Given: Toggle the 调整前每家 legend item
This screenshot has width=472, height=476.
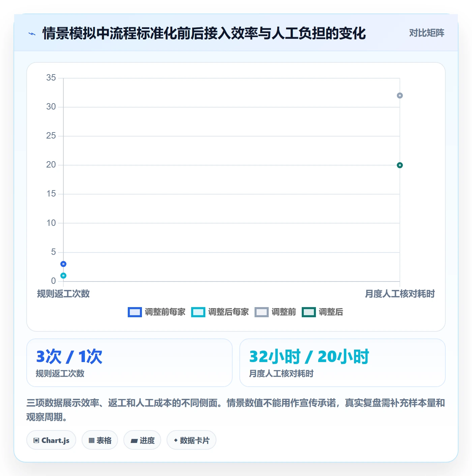Looking at the screenshot, I should coord(157,312).
